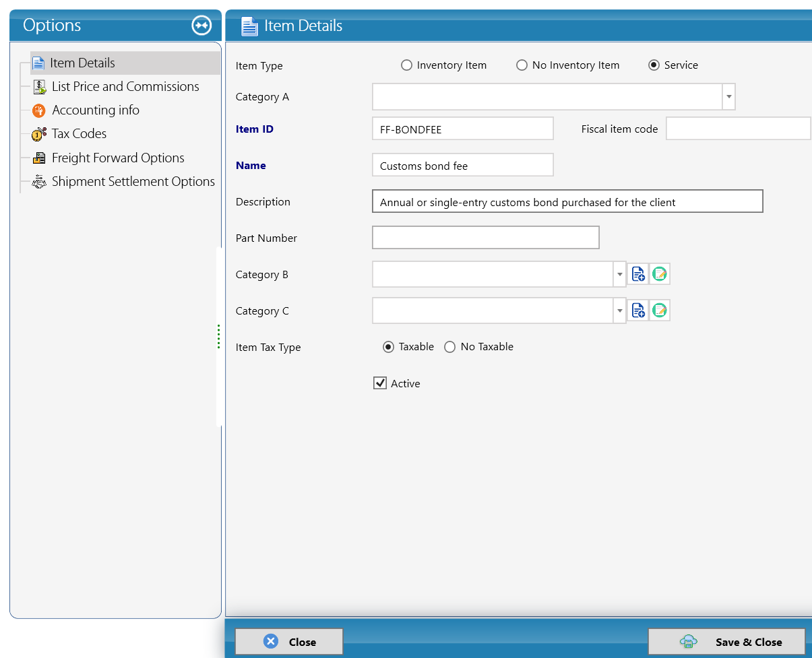This screenshot has width=812, height=658.
Task: Click the Close button at bottom
Action: [289, 642]
